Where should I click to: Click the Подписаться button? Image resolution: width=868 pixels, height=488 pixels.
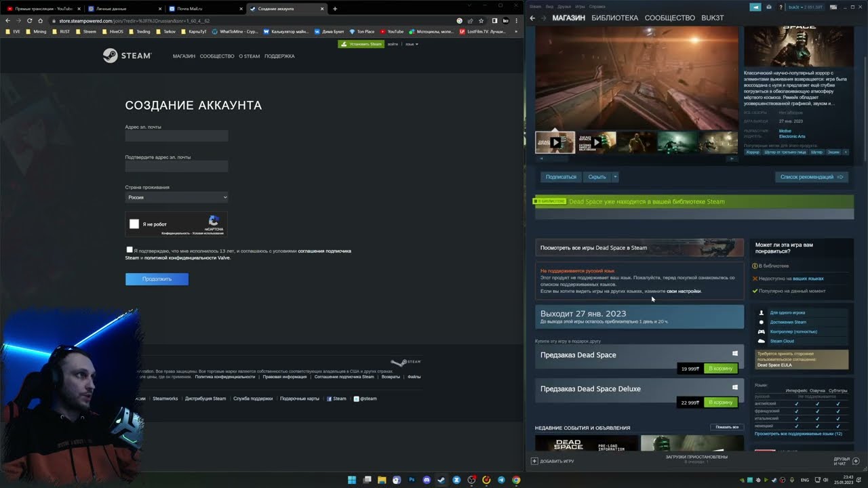pos(561,177)
